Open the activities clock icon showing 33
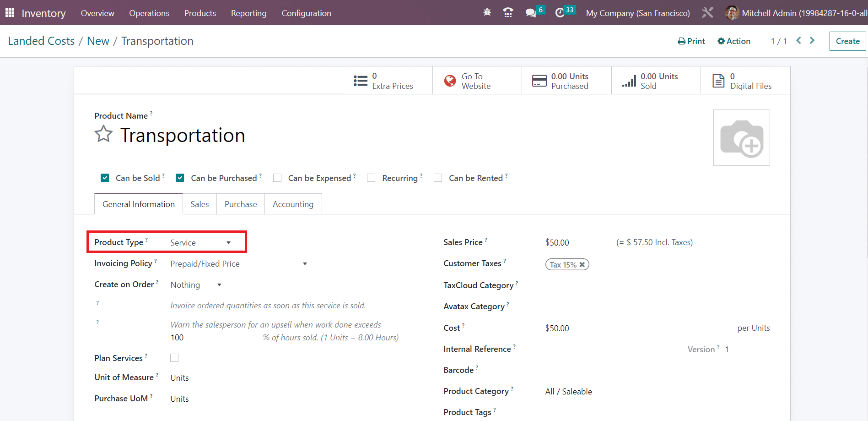Screen dimensions: 868x421 coord(560,13)
